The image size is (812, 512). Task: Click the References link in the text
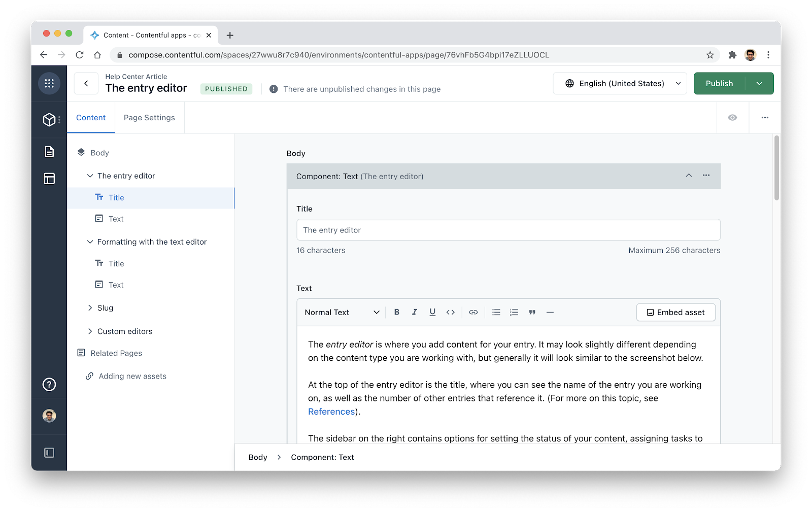pyautogui.click(x=331, y=412)
